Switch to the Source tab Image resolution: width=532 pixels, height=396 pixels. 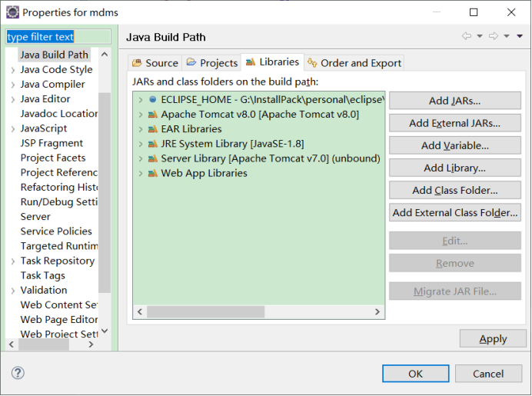tap(155, 63)
